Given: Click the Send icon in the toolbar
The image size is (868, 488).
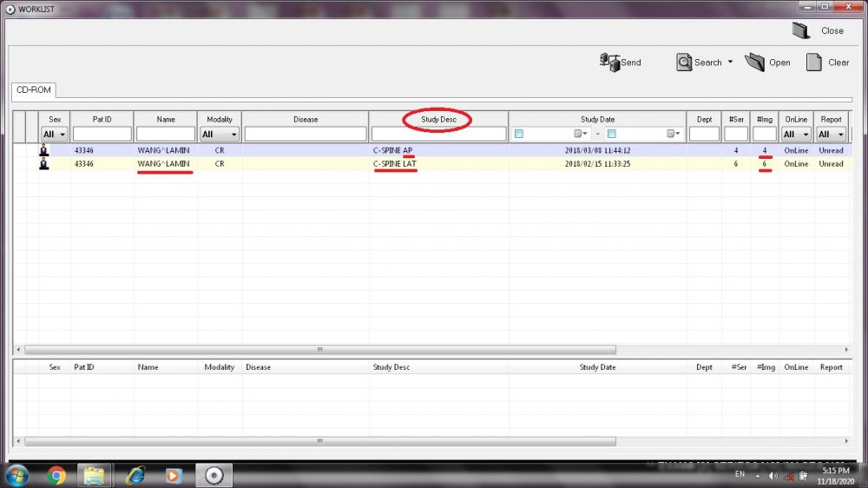Looking at the screenshot, I should coord(609,62).
